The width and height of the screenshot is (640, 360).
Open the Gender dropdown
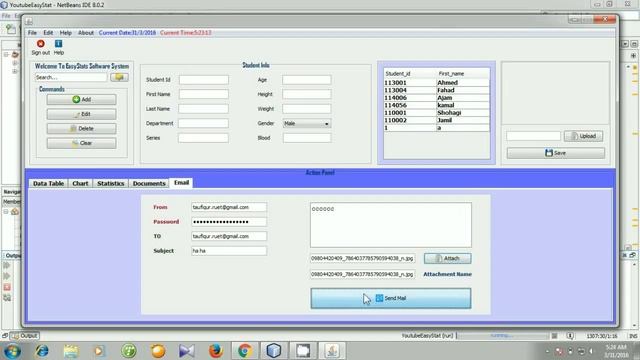click(307, 124)
